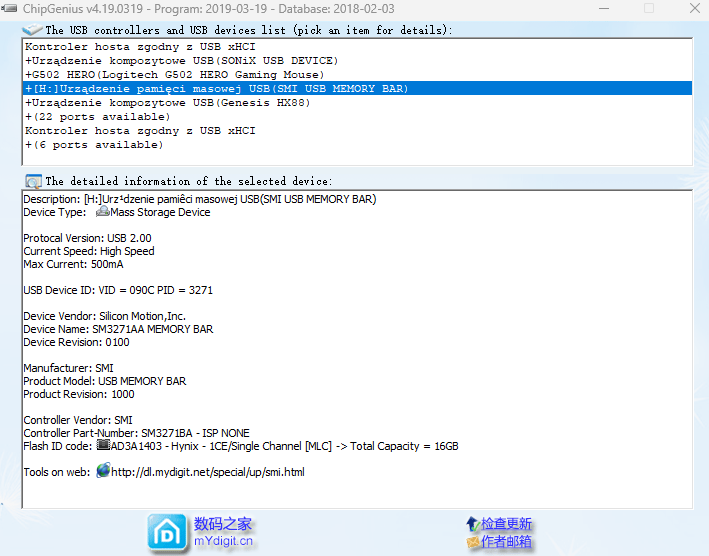
Task: Click 'Controller Part-Number: SM3271BA - ISP NONE' line
Action: [137, 433]
